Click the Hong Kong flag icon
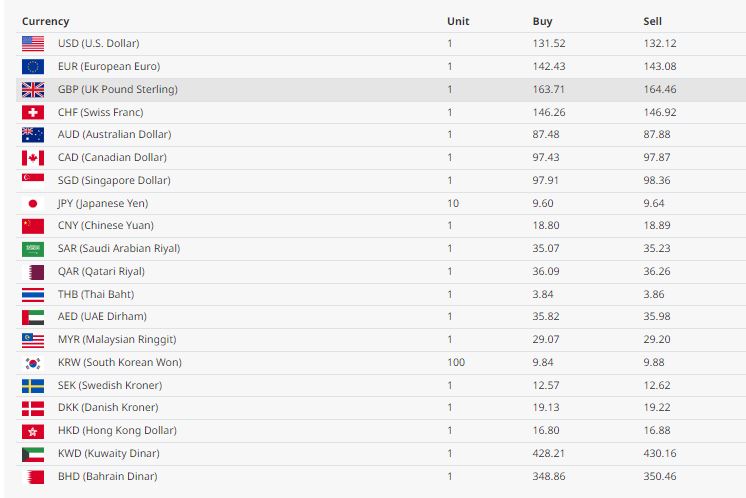Image resolution: width=746 pixels, height=498 pixels. click(x=33, y=431)
